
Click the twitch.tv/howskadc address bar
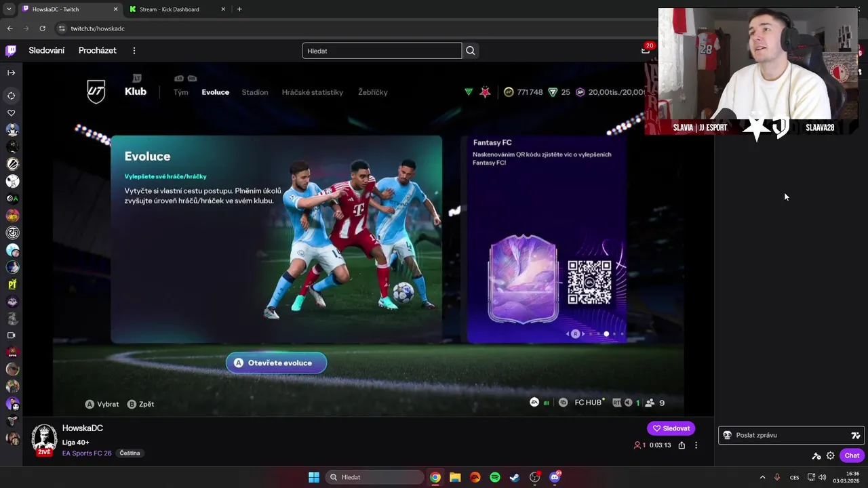353,28
